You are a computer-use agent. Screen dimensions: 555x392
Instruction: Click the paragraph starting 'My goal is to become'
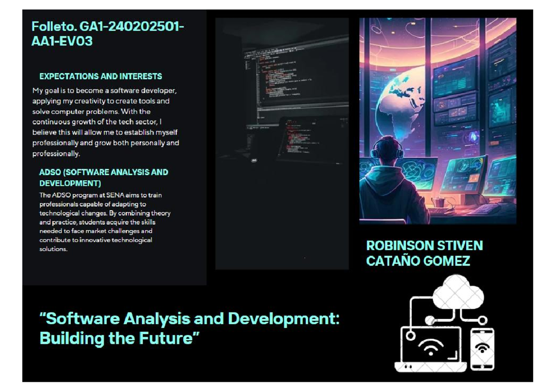106,122
